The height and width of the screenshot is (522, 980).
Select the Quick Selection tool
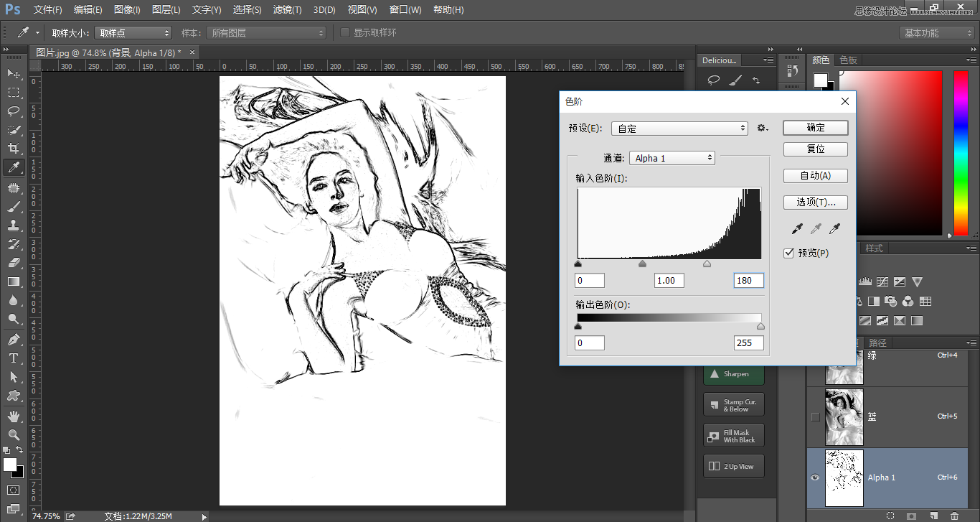[x=14, y=130]
